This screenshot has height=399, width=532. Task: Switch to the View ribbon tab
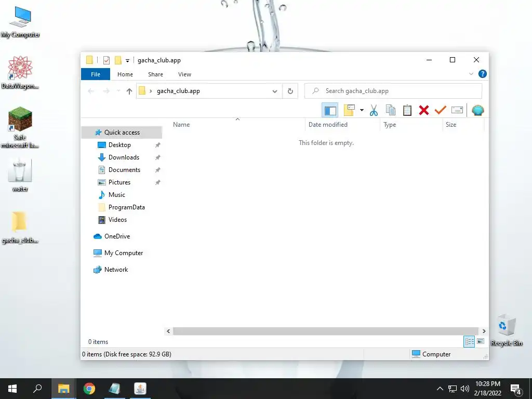click(x=184, y=74)
